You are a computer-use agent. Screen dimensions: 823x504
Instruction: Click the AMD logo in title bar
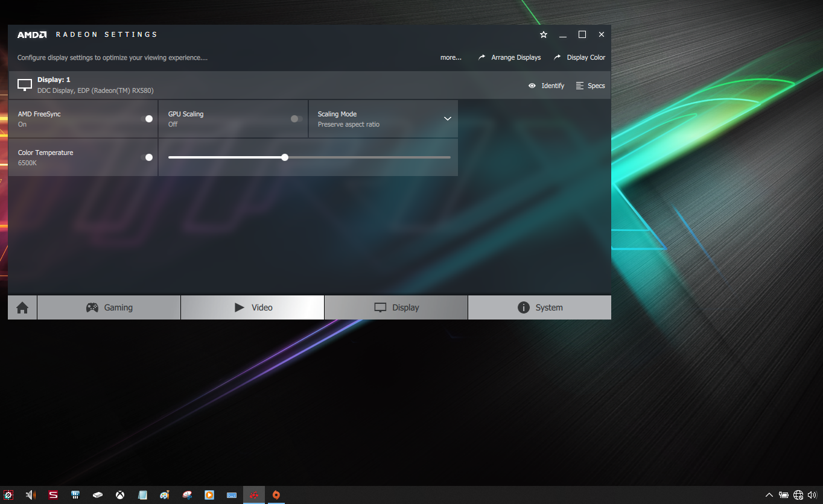[x=32, y=34]
